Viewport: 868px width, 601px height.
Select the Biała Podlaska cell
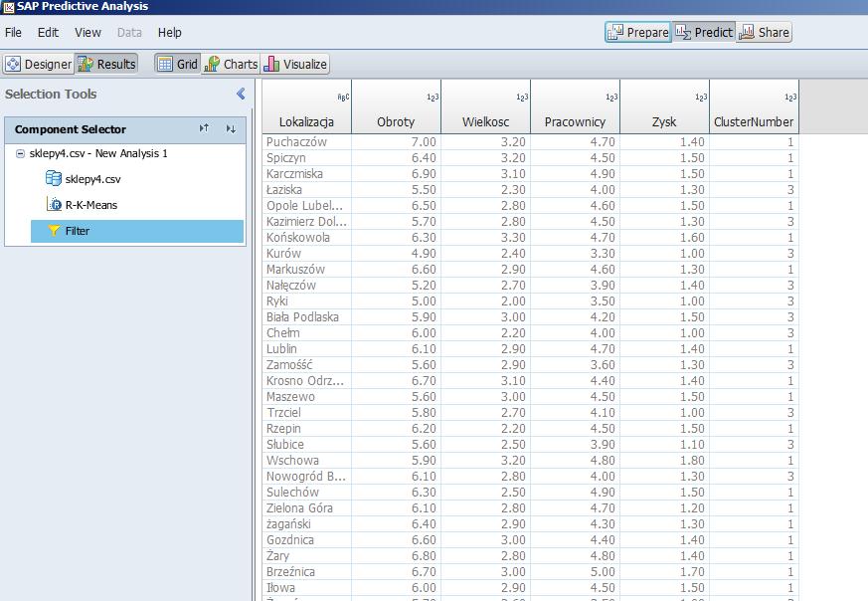click(306, 316)
